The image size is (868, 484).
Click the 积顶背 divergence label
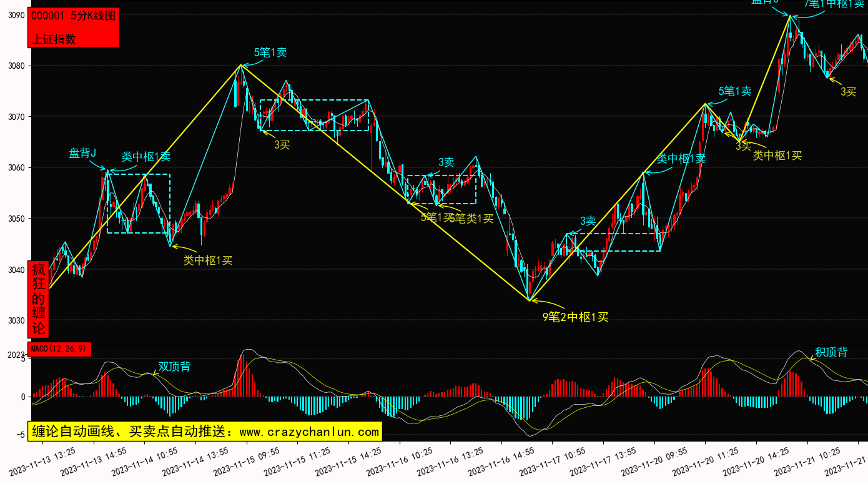click(831, 352)
